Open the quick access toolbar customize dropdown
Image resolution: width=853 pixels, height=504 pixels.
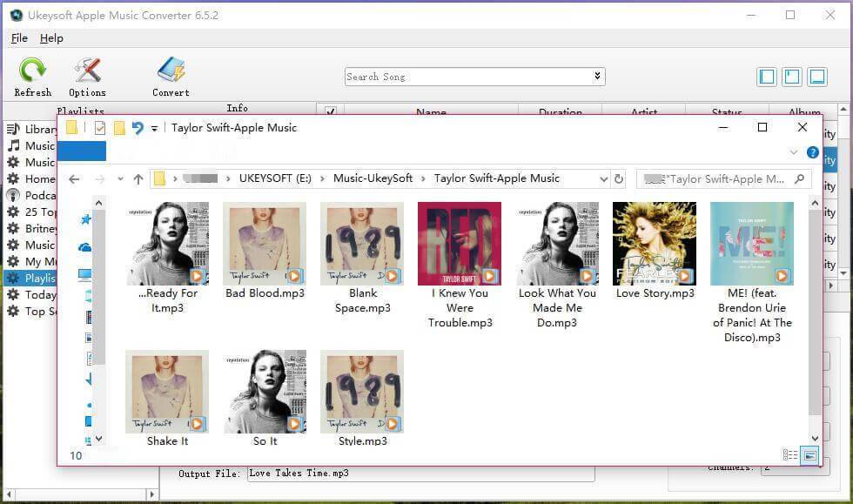[x=154, y=127]
